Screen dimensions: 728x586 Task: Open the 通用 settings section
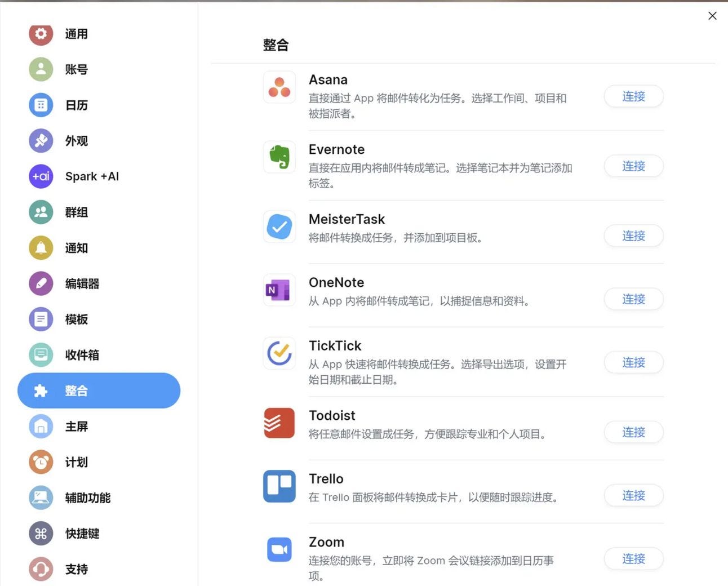point(99,34)
